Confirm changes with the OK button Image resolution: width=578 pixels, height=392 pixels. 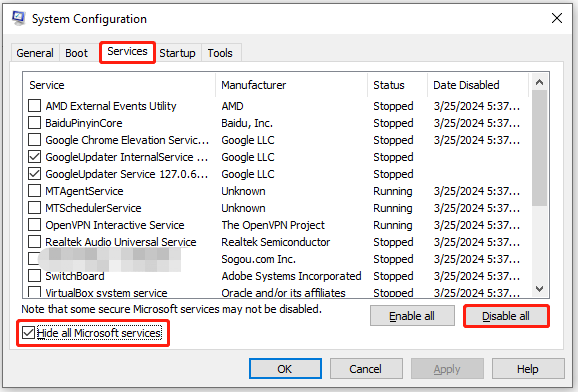285,369
